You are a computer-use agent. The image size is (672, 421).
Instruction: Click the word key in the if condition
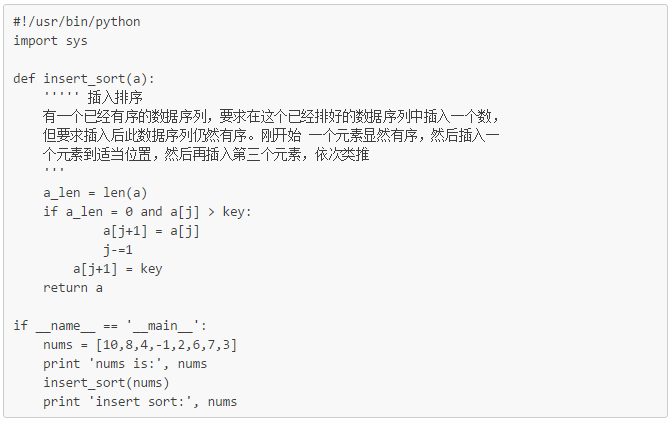coord(234,212)
